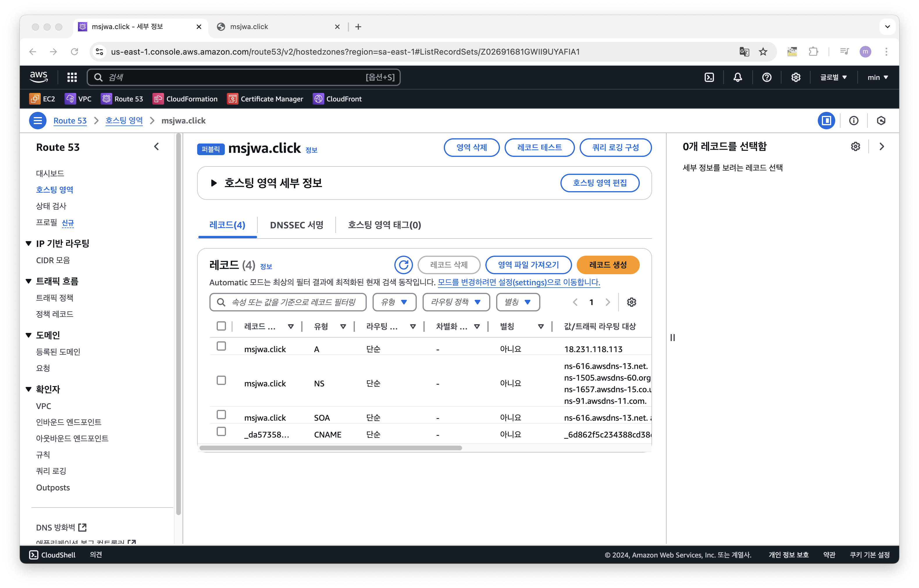Bookmark page with star icon
919x588 pixels.
pyautogui.click(x=763, y=51)
